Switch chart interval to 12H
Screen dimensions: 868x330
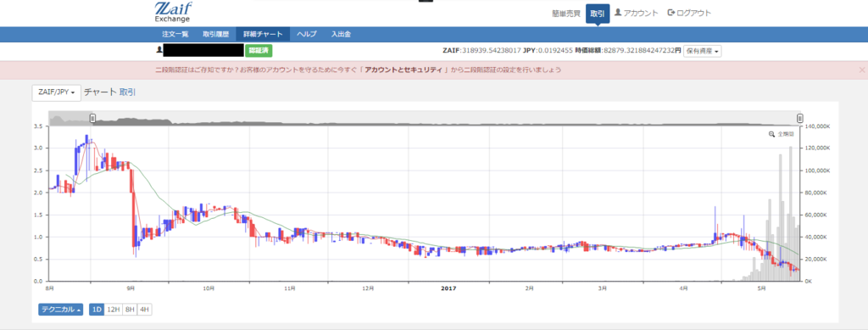pyautogui.click(x=114, y=310)
